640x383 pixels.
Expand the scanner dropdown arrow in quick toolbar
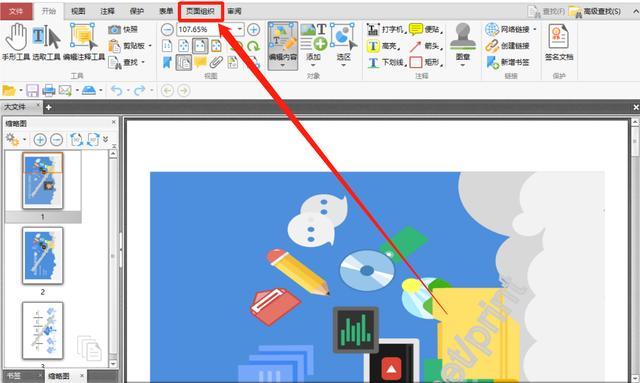click(x=100, y=90)
